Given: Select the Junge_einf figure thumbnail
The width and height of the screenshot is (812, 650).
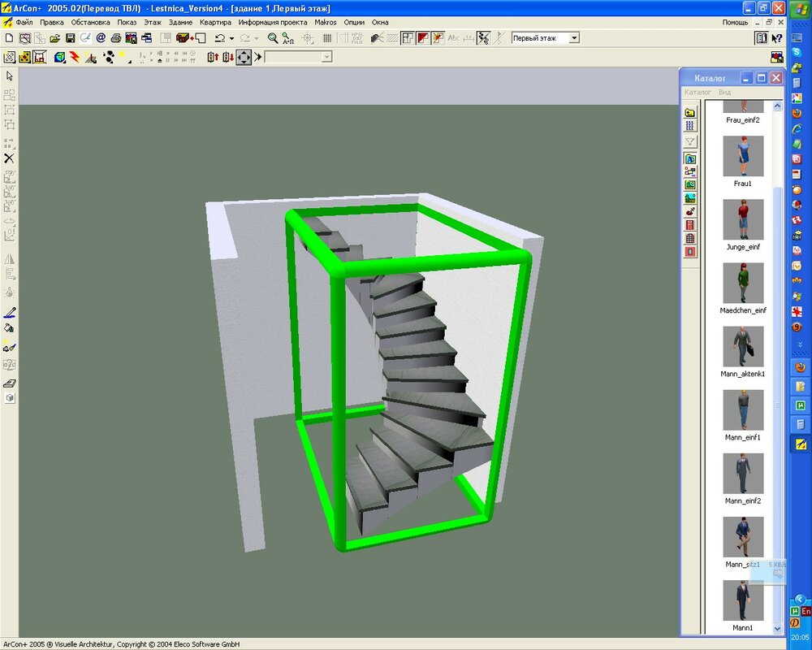Looking at the screenshot, I should point(743,221).
